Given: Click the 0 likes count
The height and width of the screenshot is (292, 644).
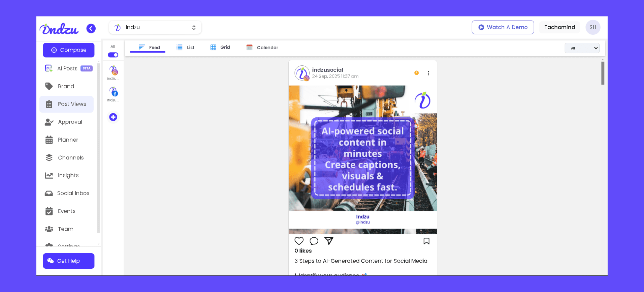Looking at the screenshot, I should [x=303, y=251].
